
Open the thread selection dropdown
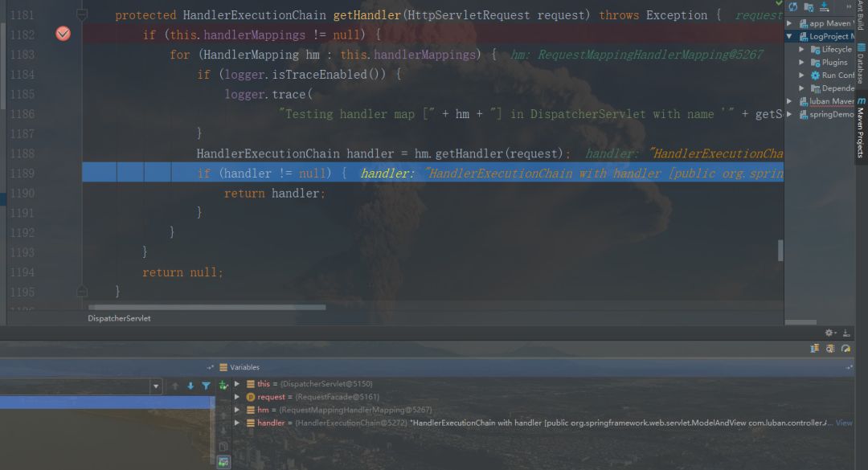[156, 386]
